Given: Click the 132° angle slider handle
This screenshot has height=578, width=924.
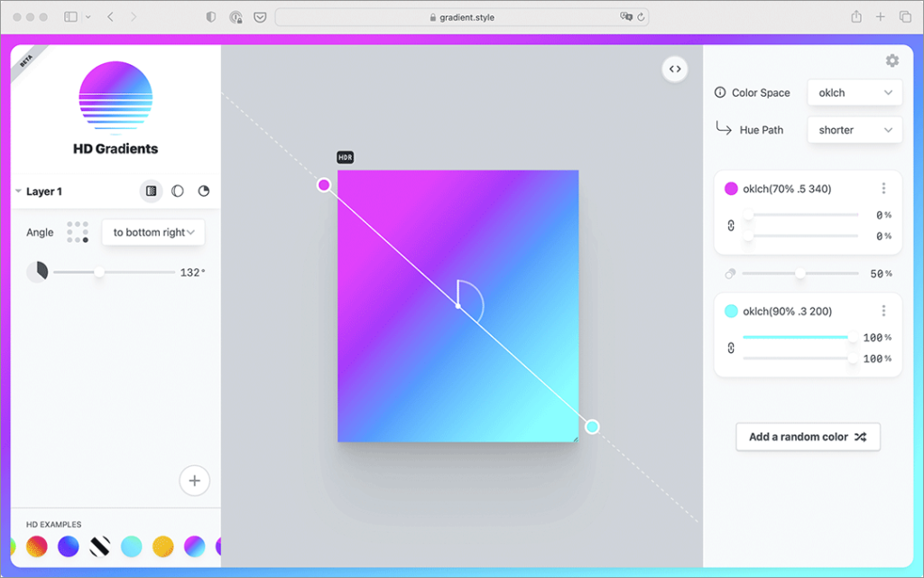Looking at the screenshot, I should point(99,272).
